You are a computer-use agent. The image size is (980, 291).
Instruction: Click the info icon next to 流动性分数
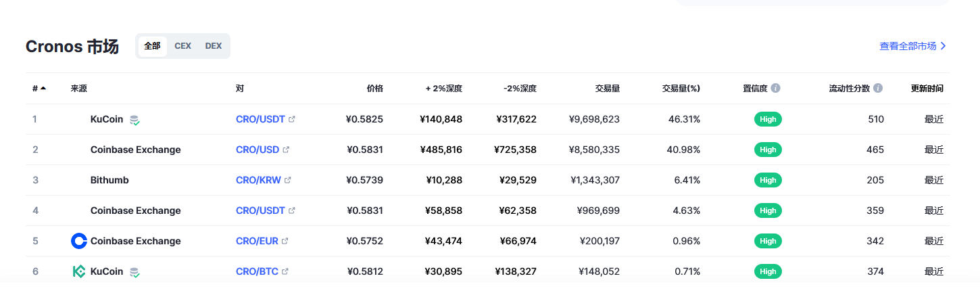[878, 88]
